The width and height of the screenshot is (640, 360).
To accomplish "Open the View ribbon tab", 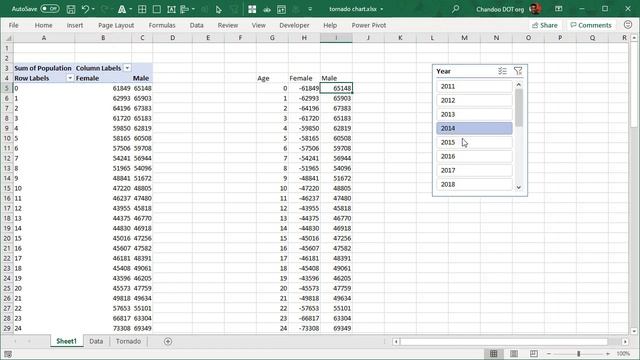I will [258, 25].
